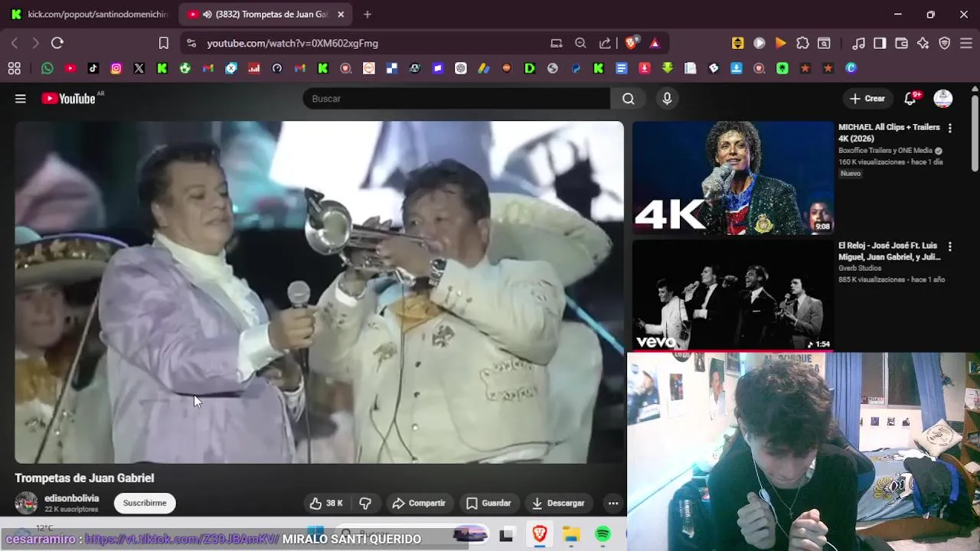Click the Guardar save button

pos(488,503)
